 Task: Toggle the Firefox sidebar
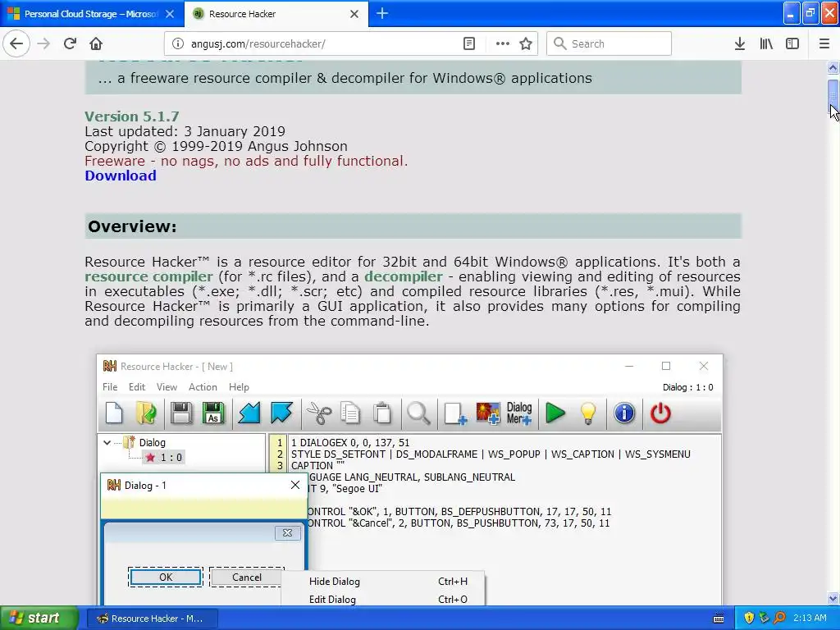[792, 43]
